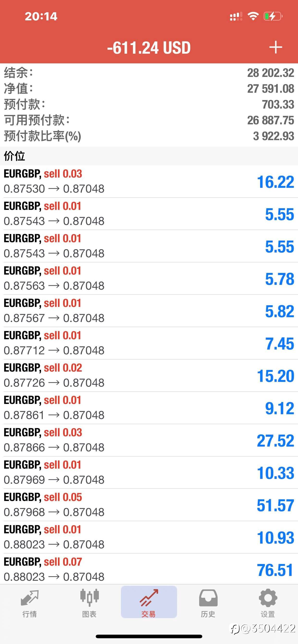Image resolution: width=298 pixels, height=644 pixels.
Task: Select EURGBP sell 0.03 position with 27.52 profit
Action: (x=149, y=440)
